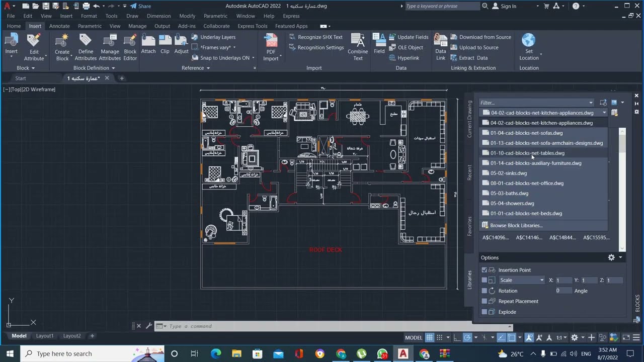
Task: Select the Combine Text tool
Action: (358, 47)
